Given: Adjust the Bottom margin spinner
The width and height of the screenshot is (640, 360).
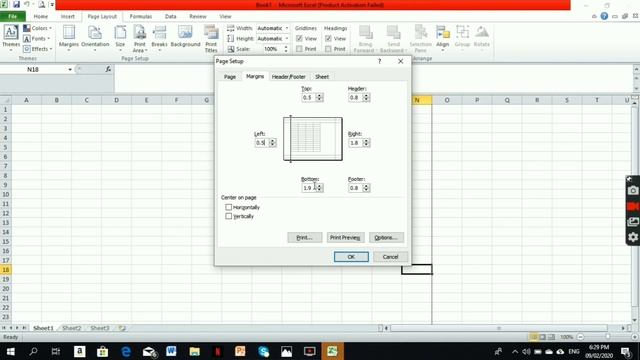Looking at the screenshot, I should coord(320,188).
